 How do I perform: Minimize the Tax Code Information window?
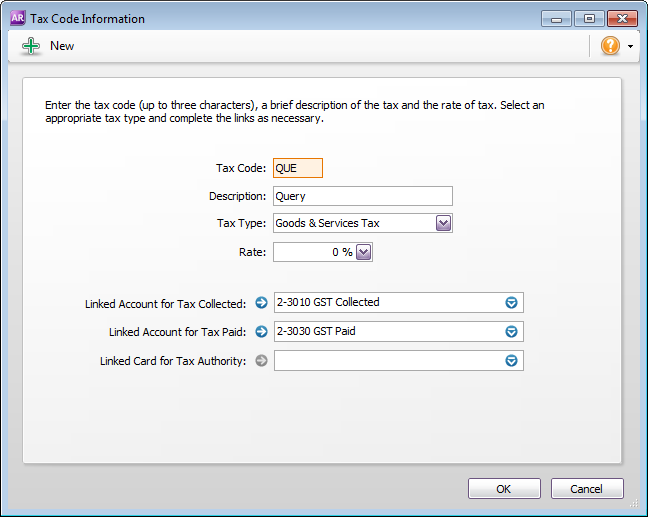pos(556,19)
